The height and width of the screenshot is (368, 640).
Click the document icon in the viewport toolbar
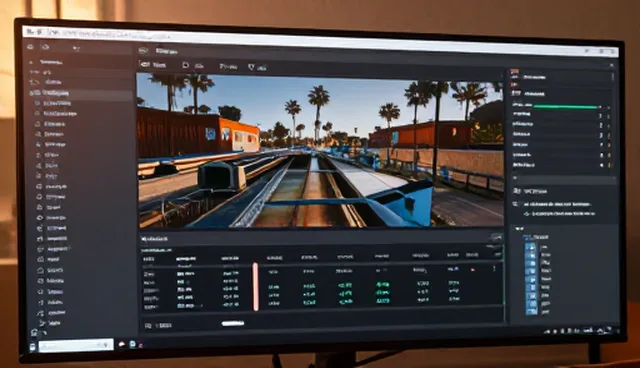tap(185, 65)
